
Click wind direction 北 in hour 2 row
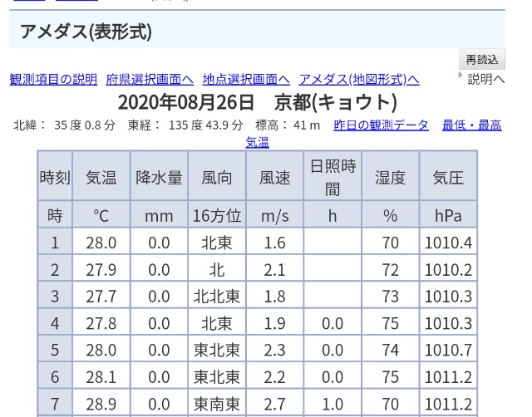click(217, 268)
